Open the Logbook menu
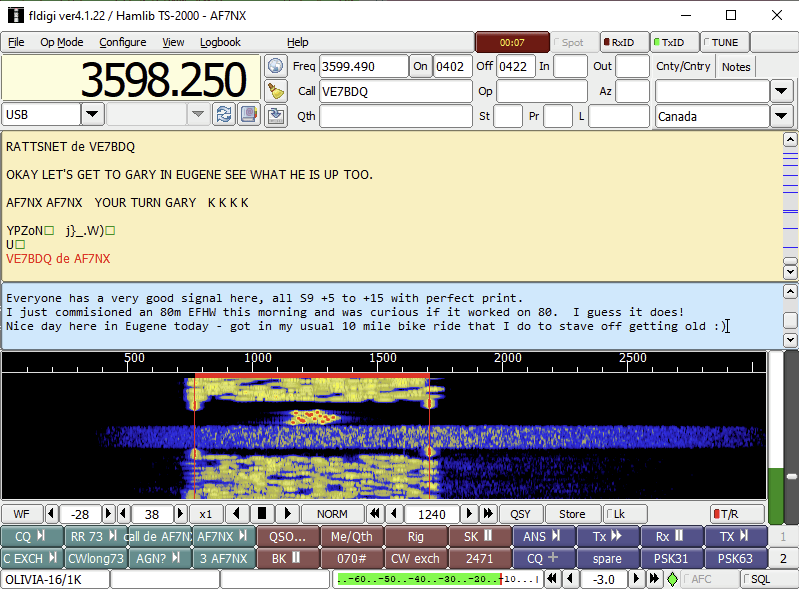 coord(220,42)
